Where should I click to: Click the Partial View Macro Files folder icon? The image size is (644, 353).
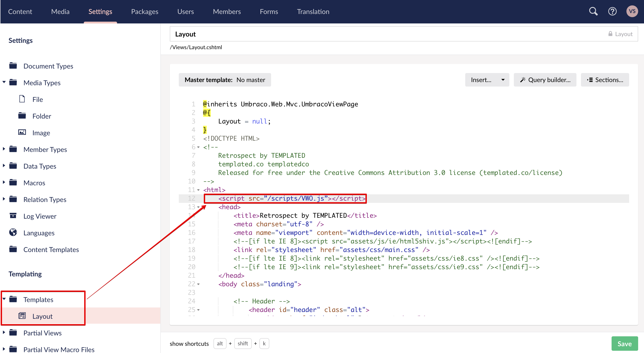[x=13, y=349]
